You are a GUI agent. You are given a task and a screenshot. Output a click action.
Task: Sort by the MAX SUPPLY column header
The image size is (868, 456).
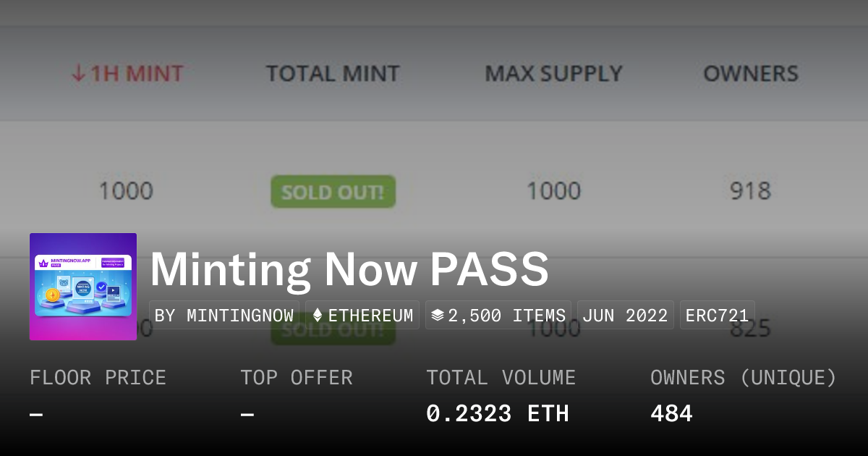[x=553, y=73]
